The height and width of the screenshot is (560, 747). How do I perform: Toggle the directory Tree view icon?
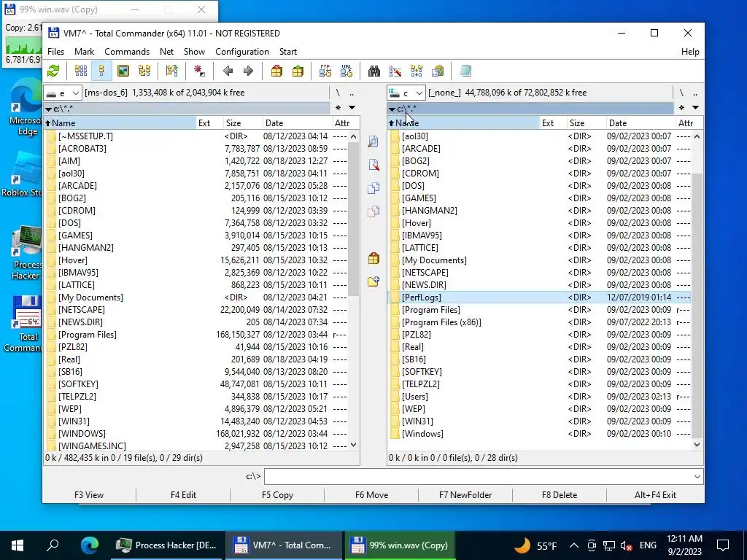pyautogui.click(x=144, y=71)
